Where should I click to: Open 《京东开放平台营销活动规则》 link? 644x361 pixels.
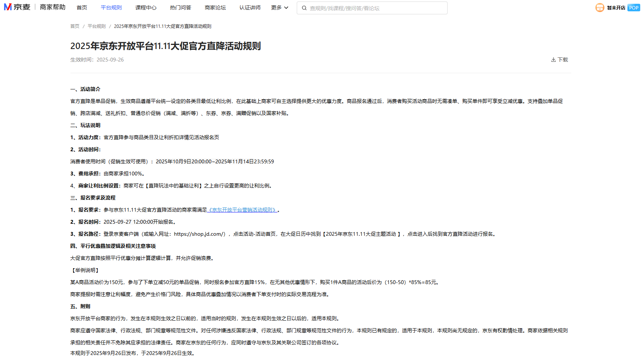[243, 210]
